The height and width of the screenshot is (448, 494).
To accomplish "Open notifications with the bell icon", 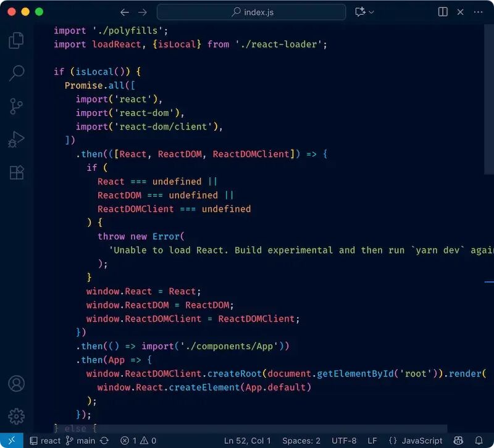I will tap(479, 441).
